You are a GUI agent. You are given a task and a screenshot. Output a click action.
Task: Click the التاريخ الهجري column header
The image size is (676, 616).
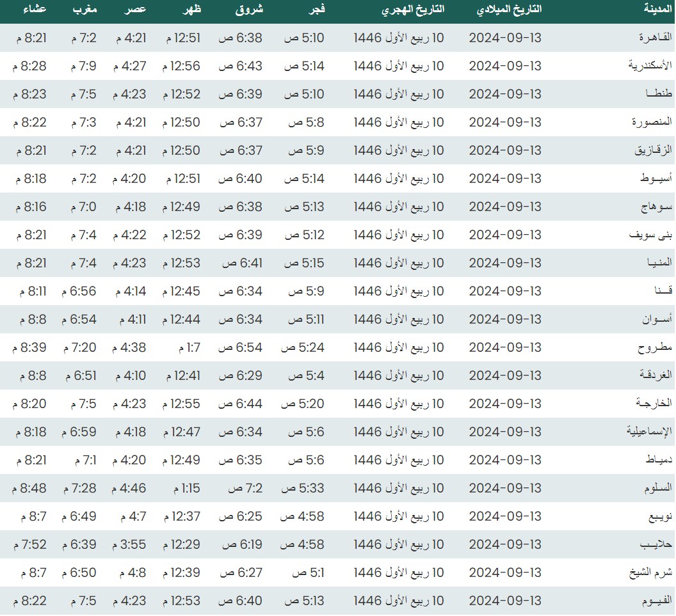pyautogui.click(x=413, y=11)
